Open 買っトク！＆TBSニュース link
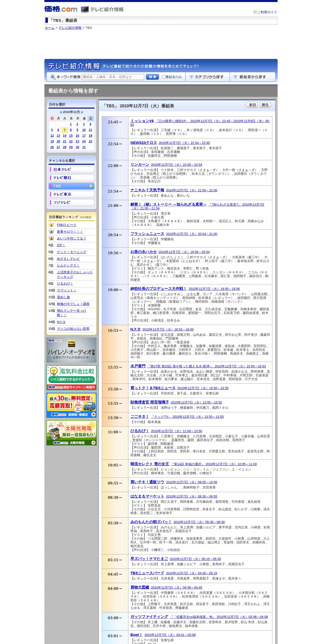 [153, 388]
